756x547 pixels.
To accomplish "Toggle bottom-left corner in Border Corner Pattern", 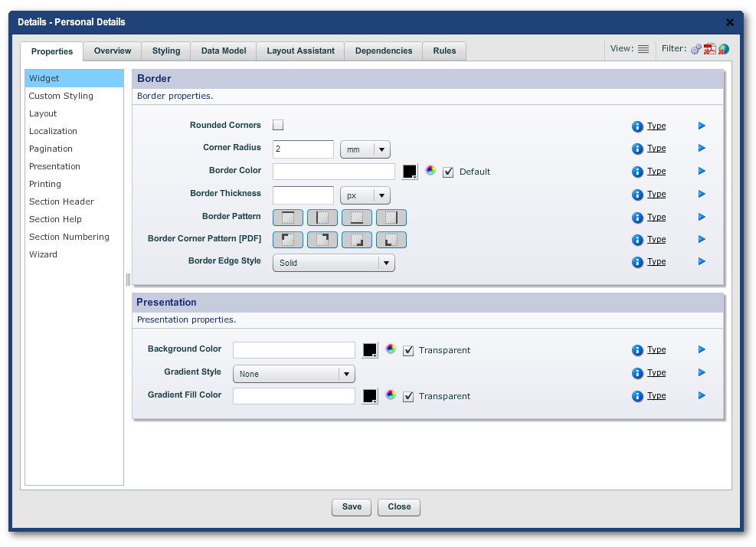I will 391,240.
